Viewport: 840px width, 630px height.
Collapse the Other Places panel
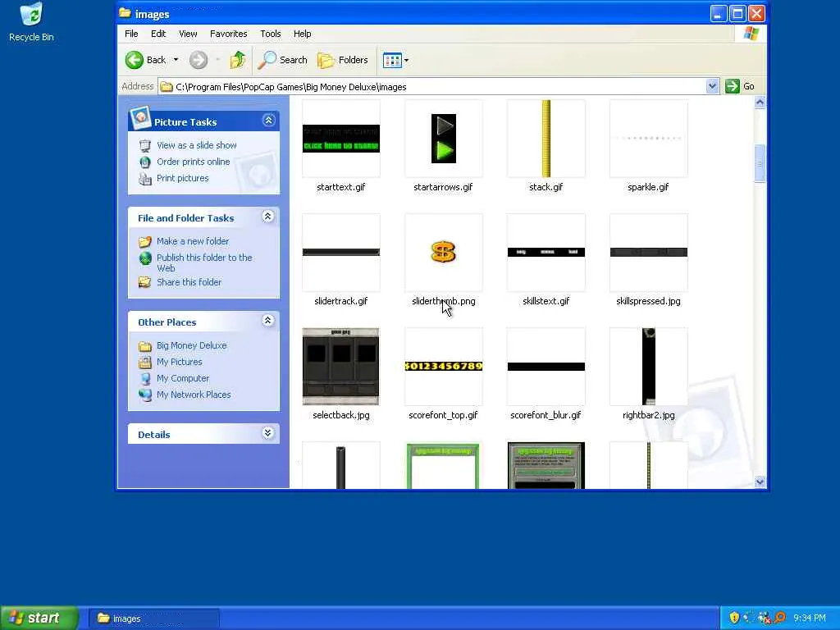pos(268,321)
